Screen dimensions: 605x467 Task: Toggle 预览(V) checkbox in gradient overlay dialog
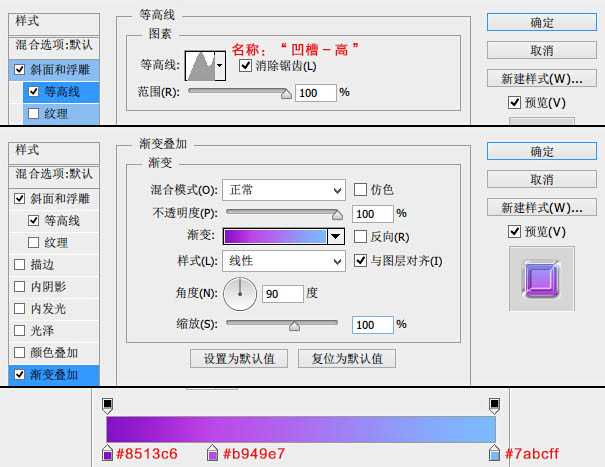514,232
